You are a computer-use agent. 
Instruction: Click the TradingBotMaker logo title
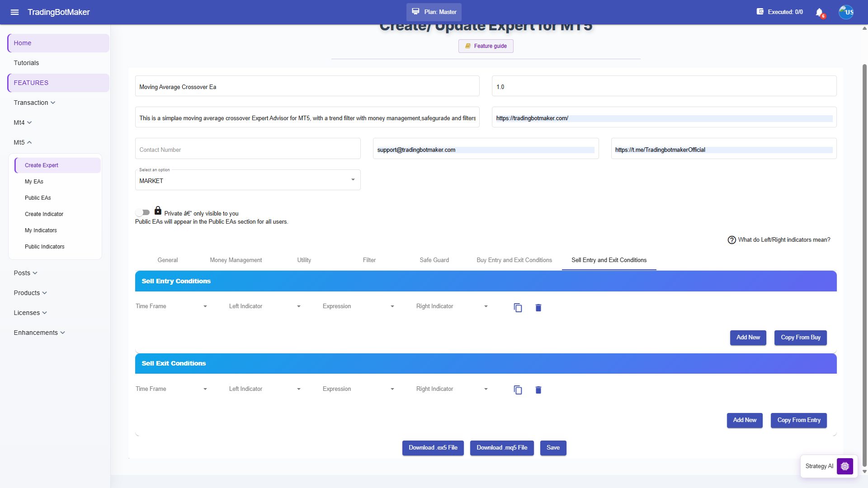(x=59, y=12)
